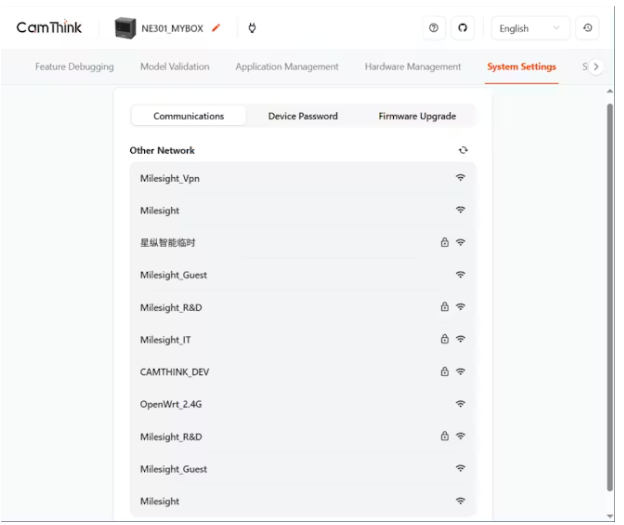Viewport: 624px width, 525px height.
Task: Expand more tabs with the right arrow
Action: (597, 67)
